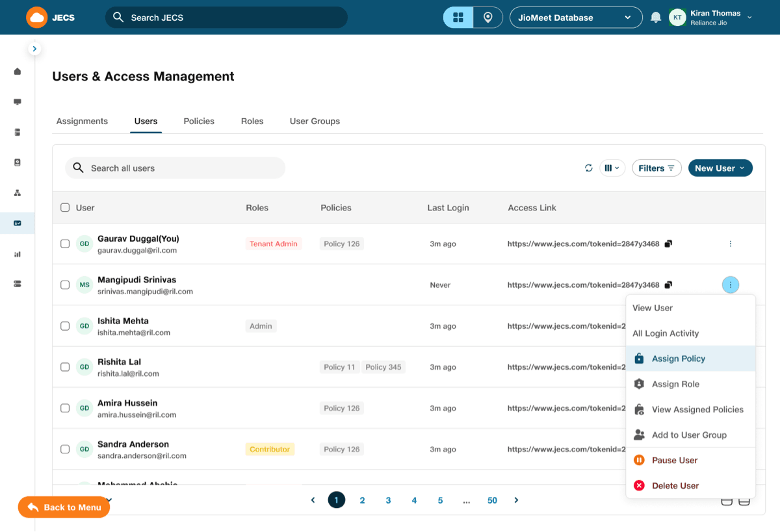The image size is (780, 532).
Task: Open the network hierarchy icon in sidebar
Action: (x=18, y=193)
